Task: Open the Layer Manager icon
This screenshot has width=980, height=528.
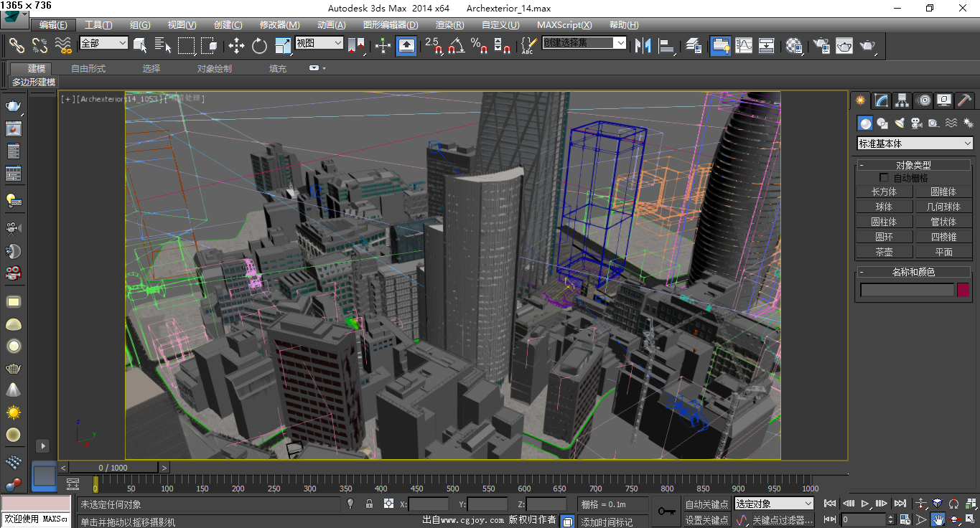Action: point(694,46)
